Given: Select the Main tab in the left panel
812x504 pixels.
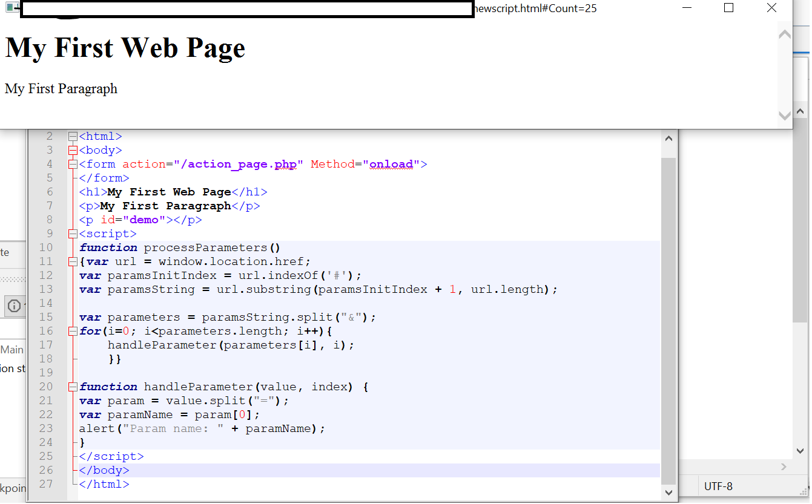Looking at the screenshot, I should coord(12,350).
